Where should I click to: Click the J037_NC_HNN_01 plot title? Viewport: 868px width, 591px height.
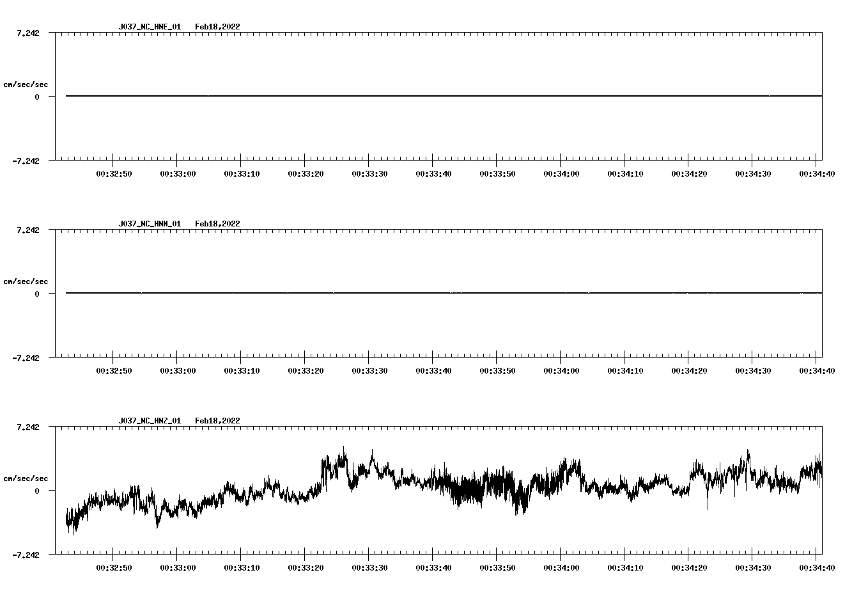[150, 224]
